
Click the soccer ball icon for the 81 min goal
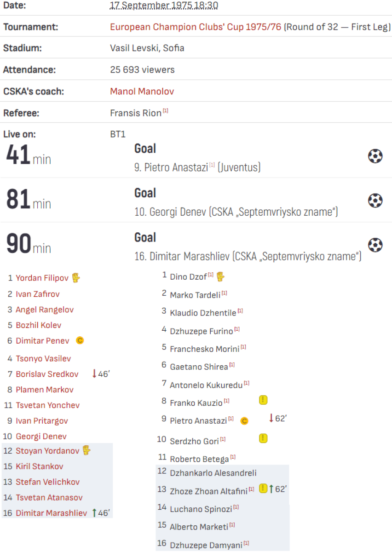coord(375,201)
